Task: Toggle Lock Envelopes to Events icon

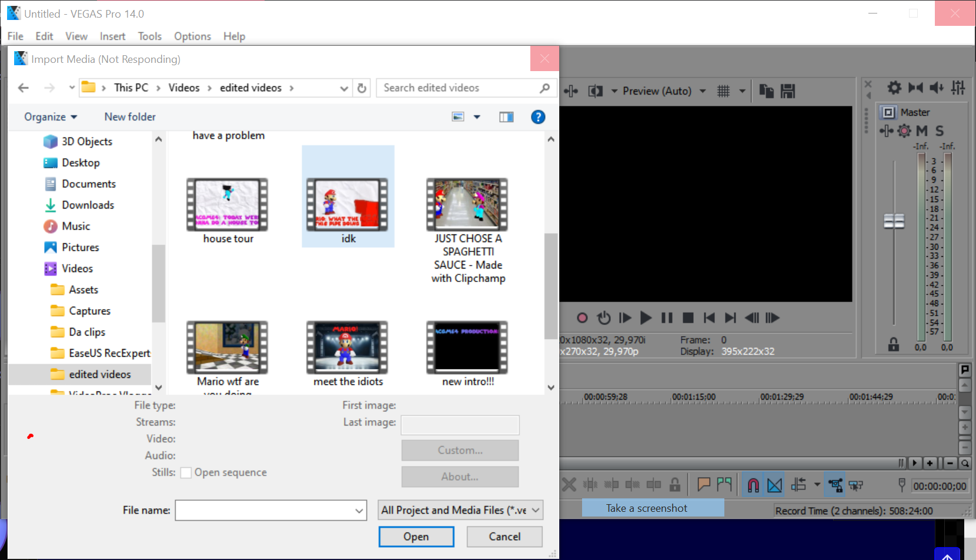Action: coord(835,485)
